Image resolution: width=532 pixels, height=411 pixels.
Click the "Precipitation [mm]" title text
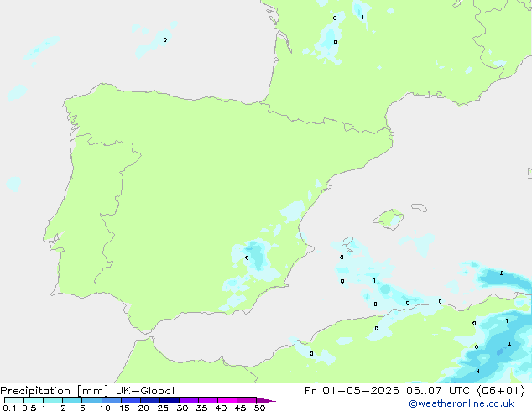[x=55, y=391]
